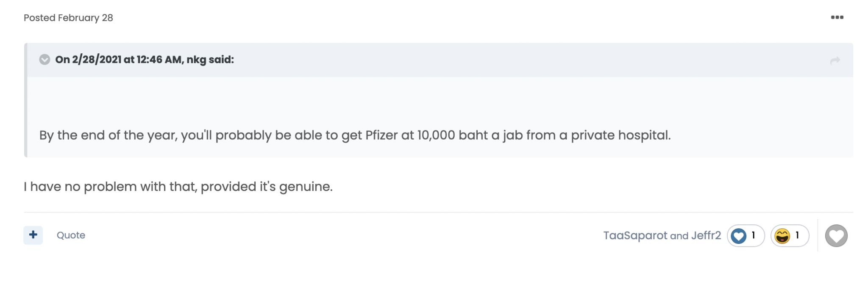Show who gave the Like reaction count
Viewport: 868px width, 293px height.
754,235
